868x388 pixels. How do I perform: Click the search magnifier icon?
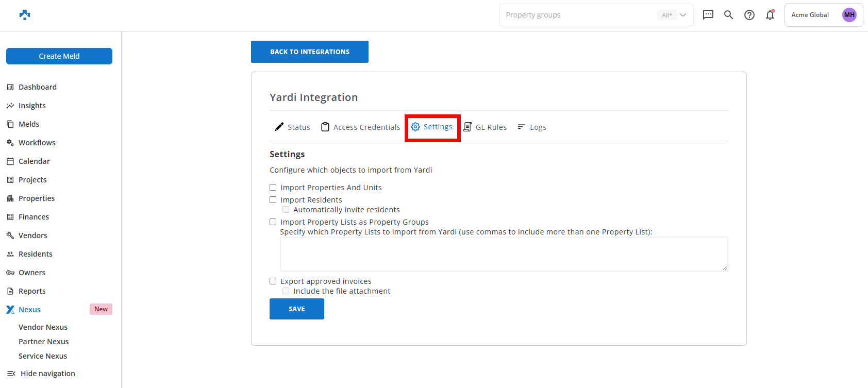(728, 15)
